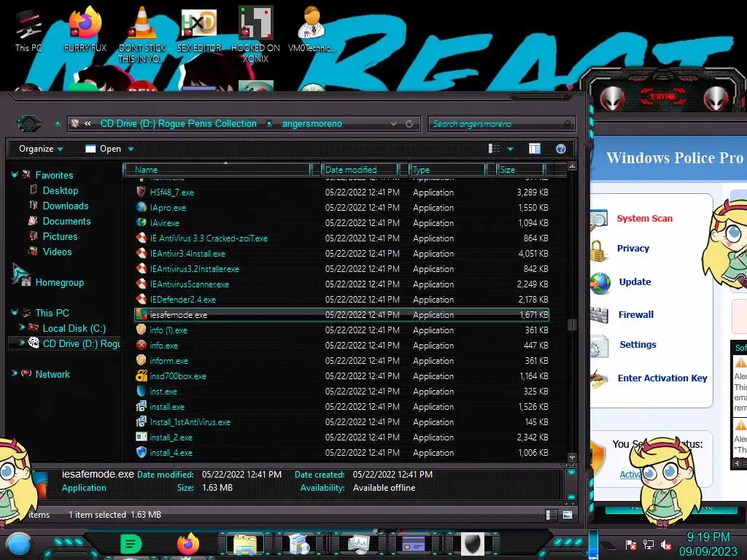747x560 pixels.
Task: Select the inform.exe file
Action: (x=169, y=361)
